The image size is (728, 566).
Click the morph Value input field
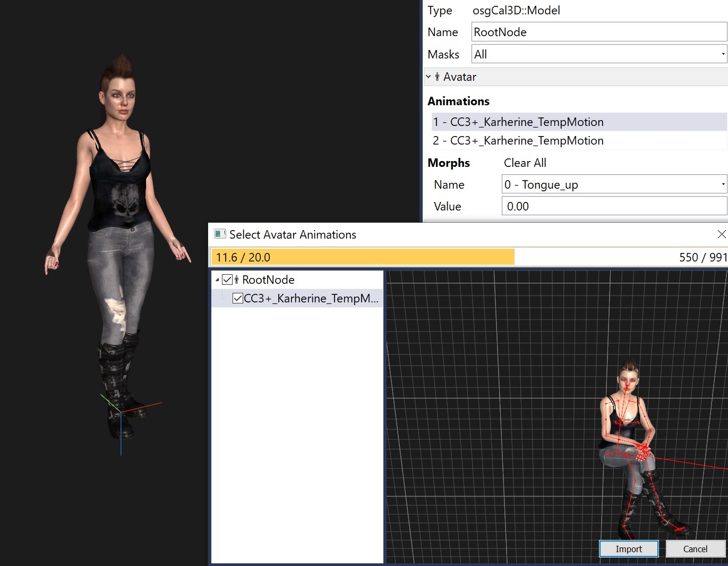614,206
